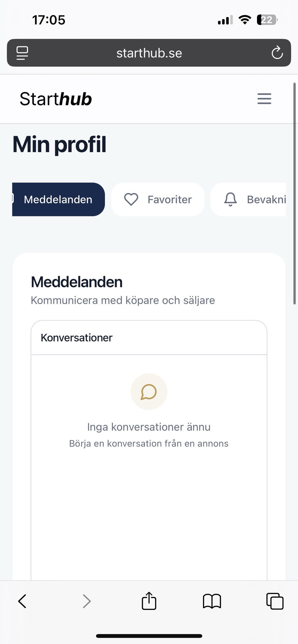Click the Starthub logo link

coord(56,99)
